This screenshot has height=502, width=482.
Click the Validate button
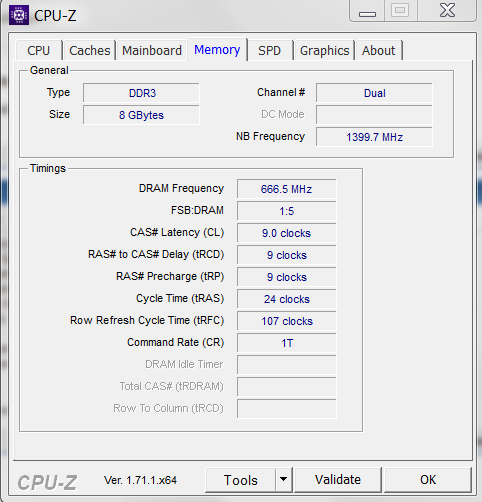click(338, 480)
